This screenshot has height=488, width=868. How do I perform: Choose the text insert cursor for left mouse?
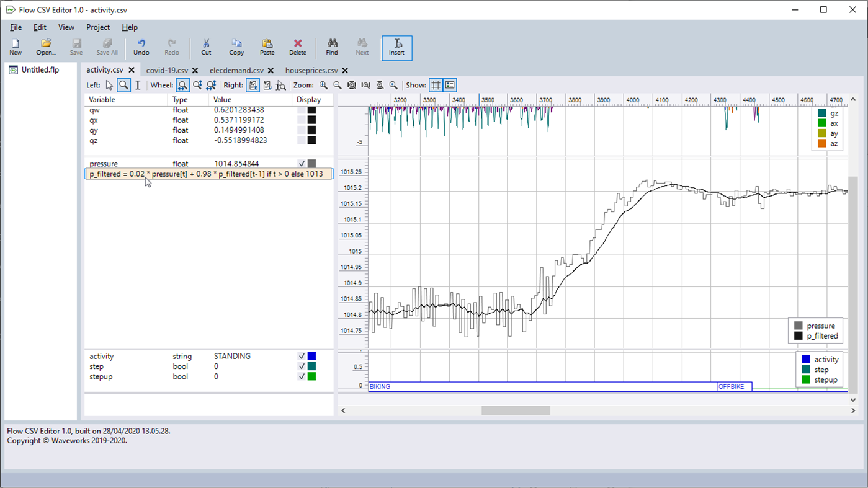[137, 85]
